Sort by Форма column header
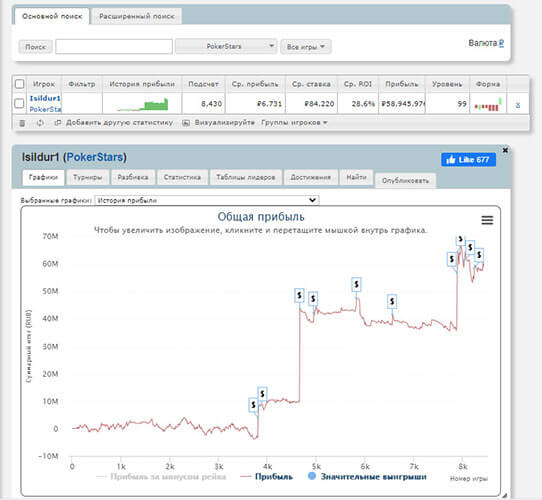The image size is (542, 500). coord(488,84)
